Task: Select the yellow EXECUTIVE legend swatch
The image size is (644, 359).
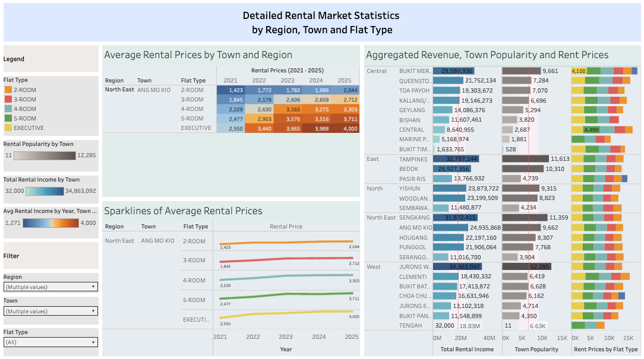Action: click(x=8, y=128)
